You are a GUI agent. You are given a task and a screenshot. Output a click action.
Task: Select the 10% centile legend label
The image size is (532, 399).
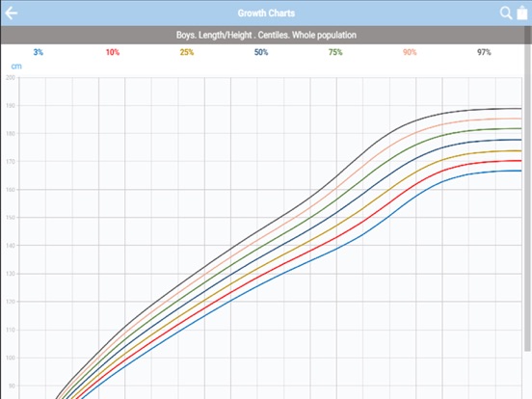pos(113,52)
